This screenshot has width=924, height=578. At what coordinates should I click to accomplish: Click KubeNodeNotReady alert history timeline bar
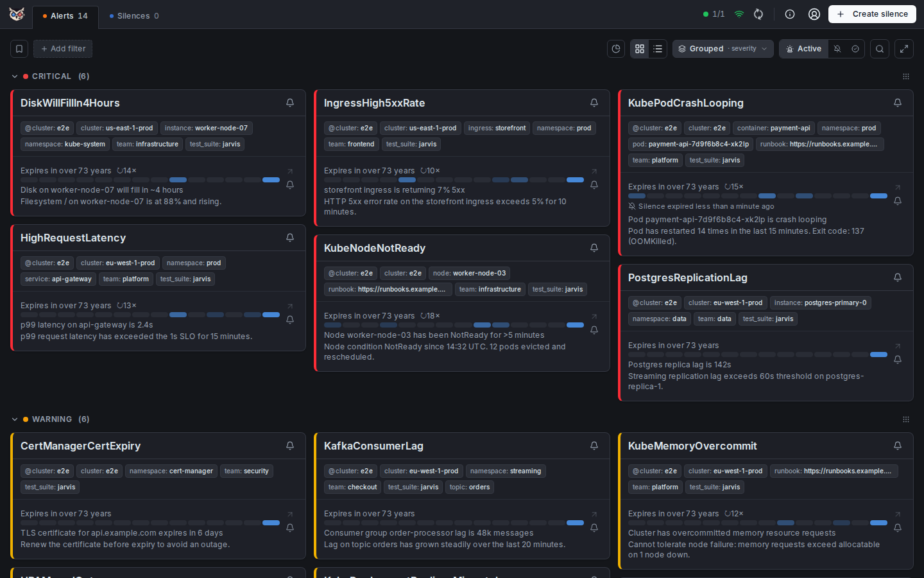(454, 325)
